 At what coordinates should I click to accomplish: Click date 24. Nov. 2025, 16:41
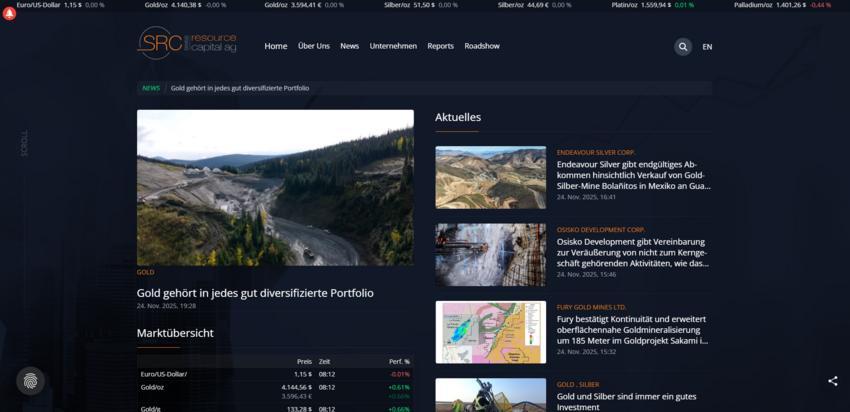point(586,197)
